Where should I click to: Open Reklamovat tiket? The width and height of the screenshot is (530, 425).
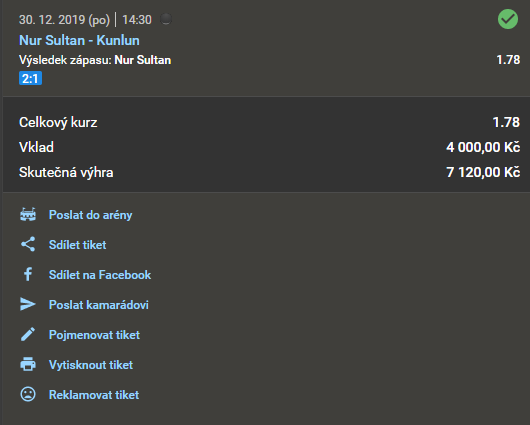tap(94, 395)
